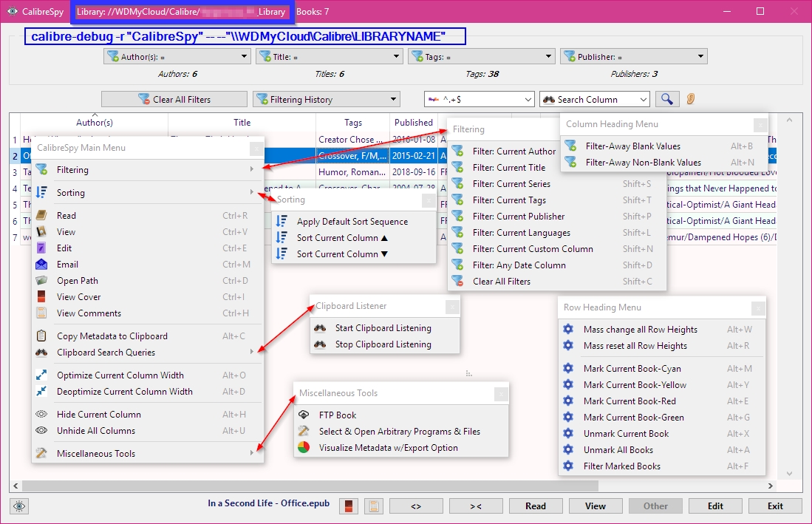Click Read book icon in Main Menu
Screen dimensions: 812x524
(41, 215)
